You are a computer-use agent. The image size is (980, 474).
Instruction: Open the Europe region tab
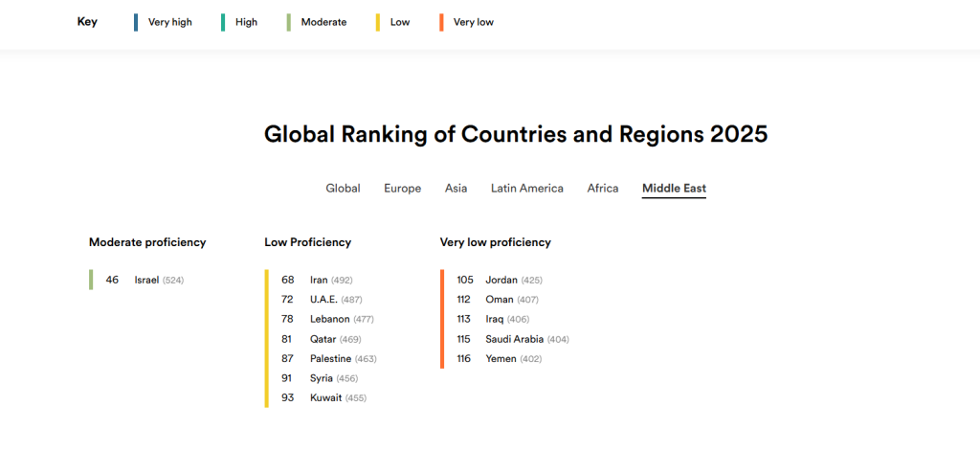(x=402, y=189)
